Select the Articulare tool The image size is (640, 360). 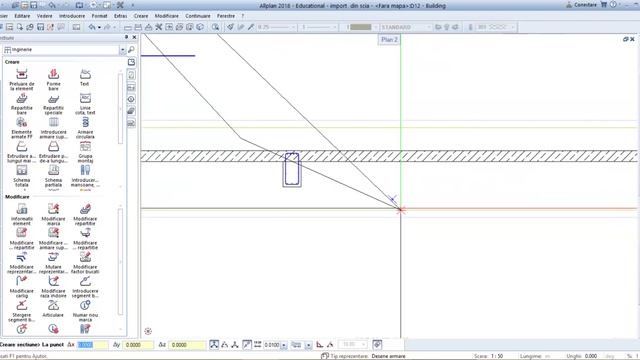[53, 308]
